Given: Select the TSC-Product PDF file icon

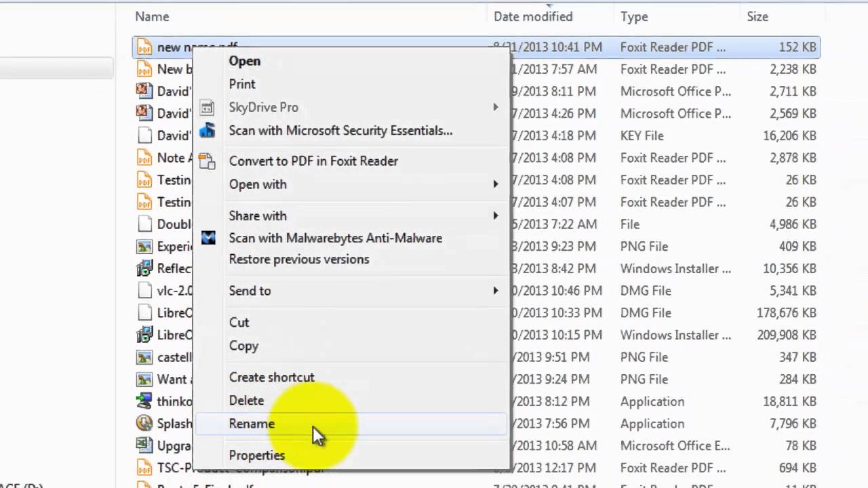Looking at the screenshot, I should [144, 468].
